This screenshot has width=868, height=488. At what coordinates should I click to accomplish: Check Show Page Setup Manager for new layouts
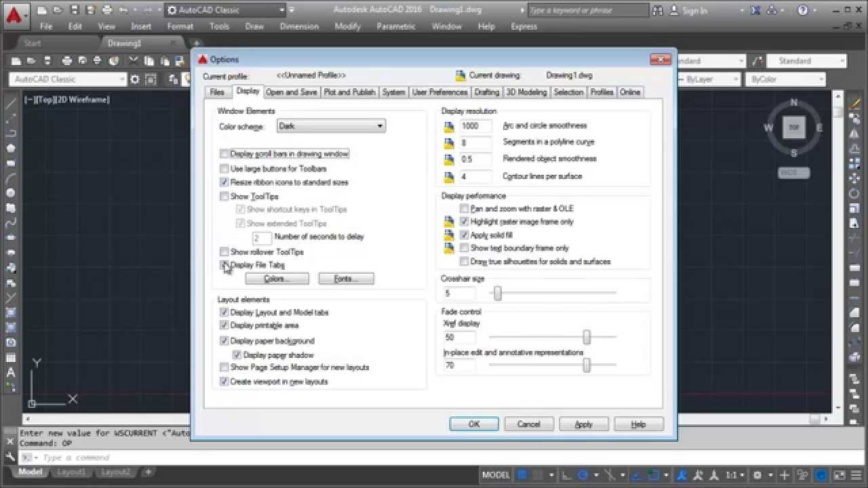pyautogui.click(x=224, y=367)
